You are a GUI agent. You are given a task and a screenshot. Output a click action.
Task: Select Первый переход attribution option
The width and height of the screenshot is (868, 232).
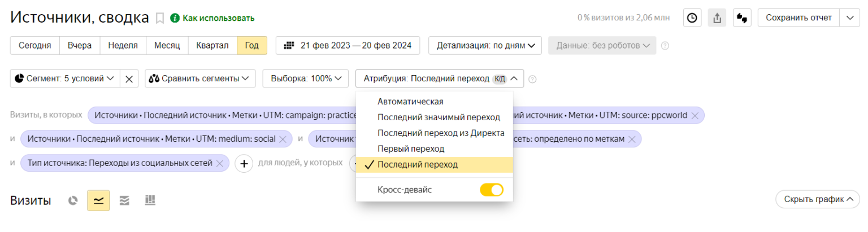click(x=411, y=148)
